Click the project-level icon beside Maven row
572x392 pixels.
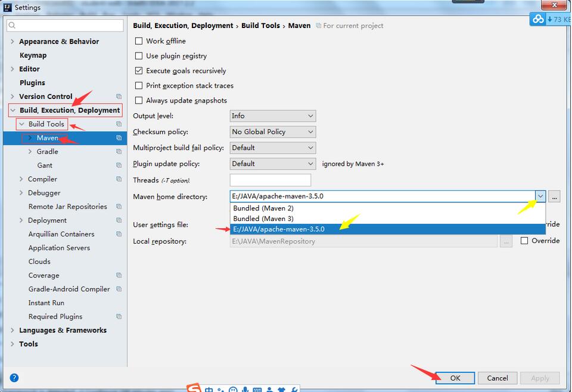click(119, 138)
